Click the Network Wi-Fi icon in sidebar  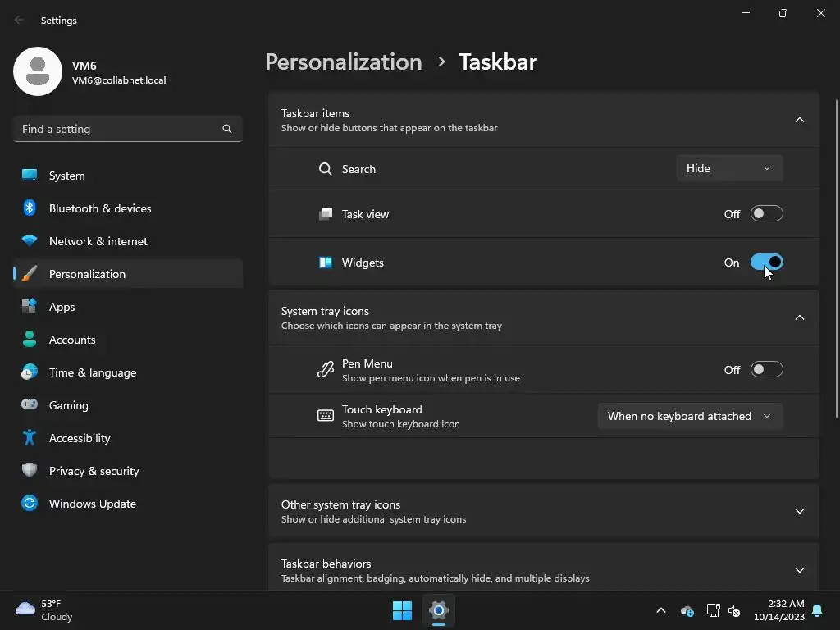30,241
